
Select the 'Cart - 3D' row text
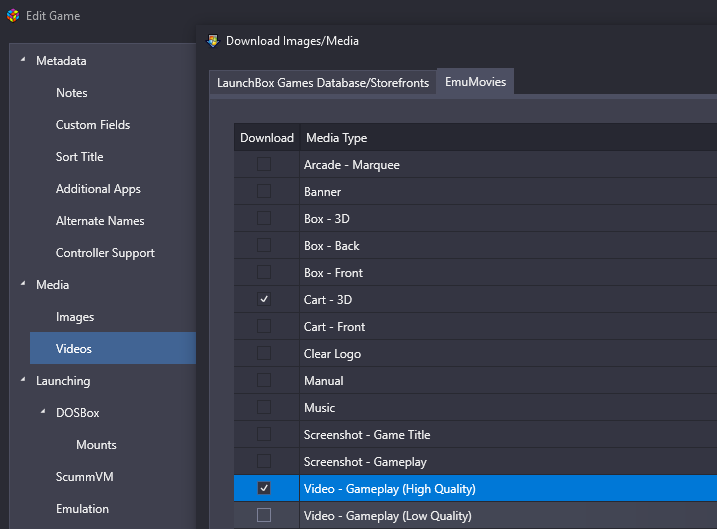pos(328,300)
